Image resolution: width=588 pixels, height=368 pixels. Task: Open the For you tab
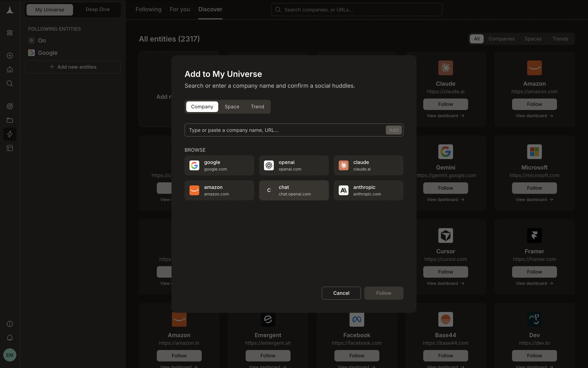[180, 9]
